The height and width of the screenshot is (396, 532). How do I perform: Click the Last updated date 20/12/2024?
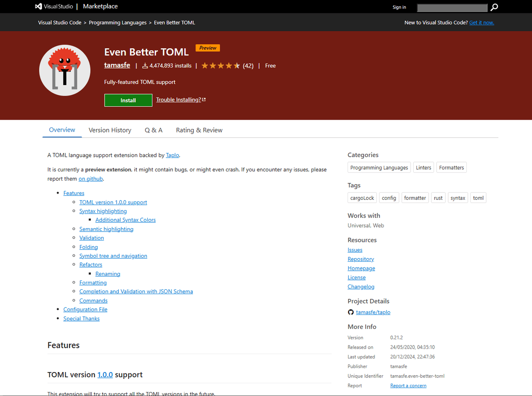[412, 357]
